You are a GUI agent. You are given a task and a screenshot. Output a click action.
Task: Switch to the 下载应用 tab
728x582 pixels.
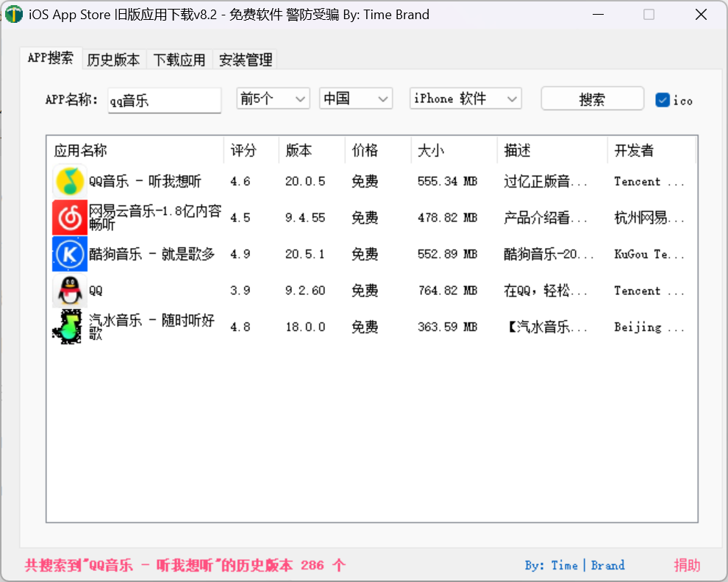click(x=179, y=60)
